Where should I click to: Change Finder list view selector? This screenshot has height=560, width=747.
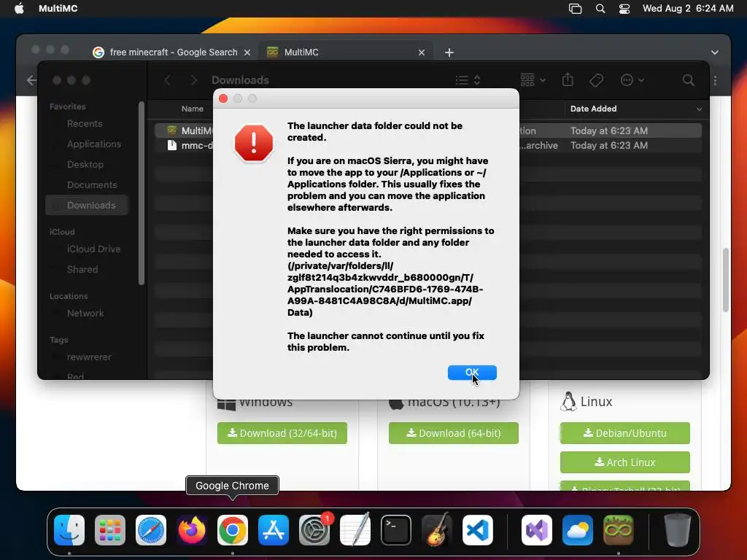(468, 80)
